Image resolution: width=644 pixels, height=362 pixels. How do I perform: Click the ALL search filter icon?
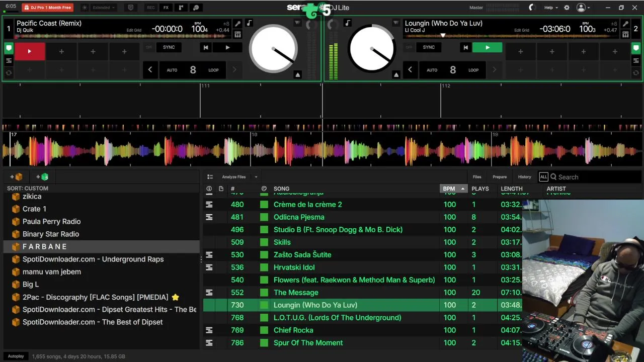[543, 177]
